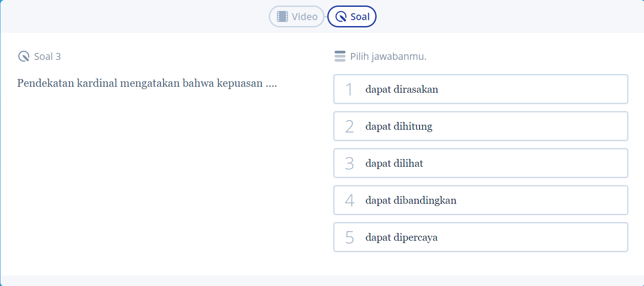The height and width of the screenshot is (286, 644).
Task: Click the "Soal 3" heading text
Action: point(48,56)
